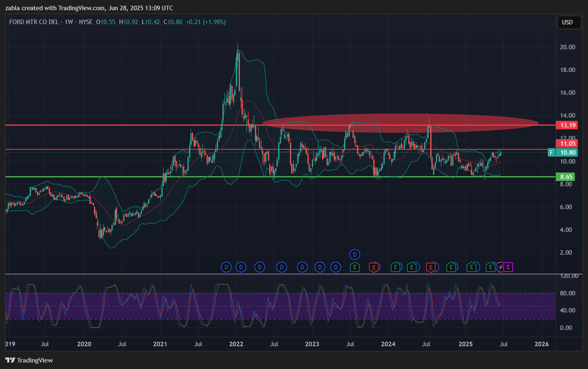The image size is (588, 369).
Task: Click the header text mentioning TradingView.com
Action: tap(89, 8)
